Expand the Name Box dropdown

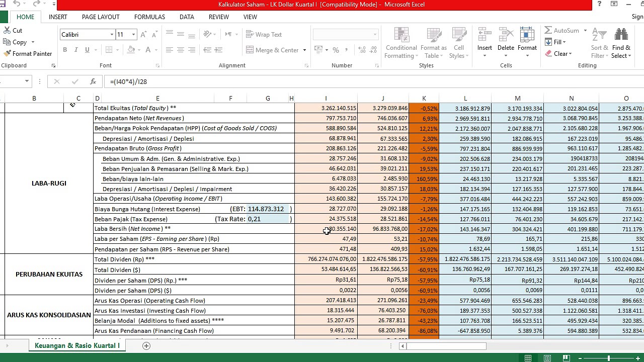pos(27,81)
